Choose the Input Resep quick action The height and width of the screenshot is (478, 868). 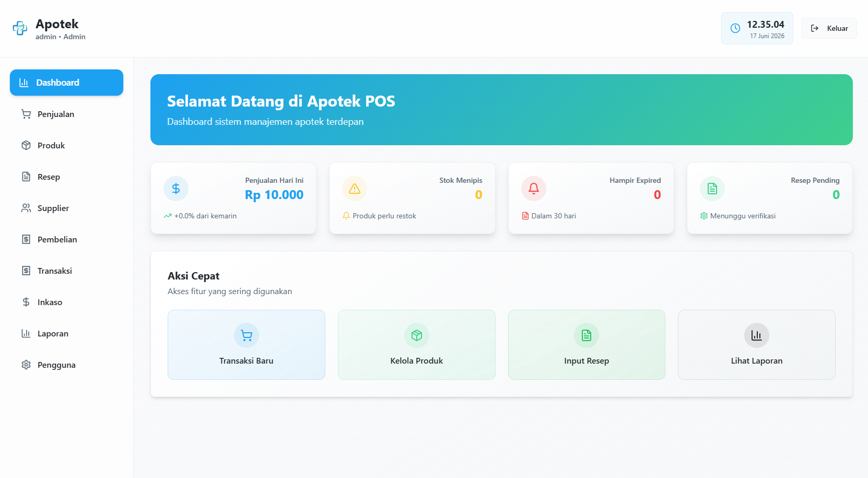click(x=587, y=345)
